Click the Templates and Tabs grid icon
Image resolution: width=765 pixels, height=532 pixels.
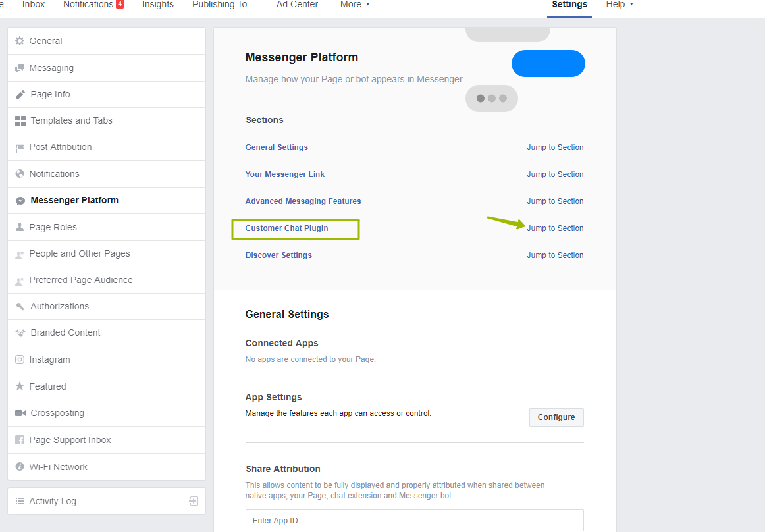(20, 121)
